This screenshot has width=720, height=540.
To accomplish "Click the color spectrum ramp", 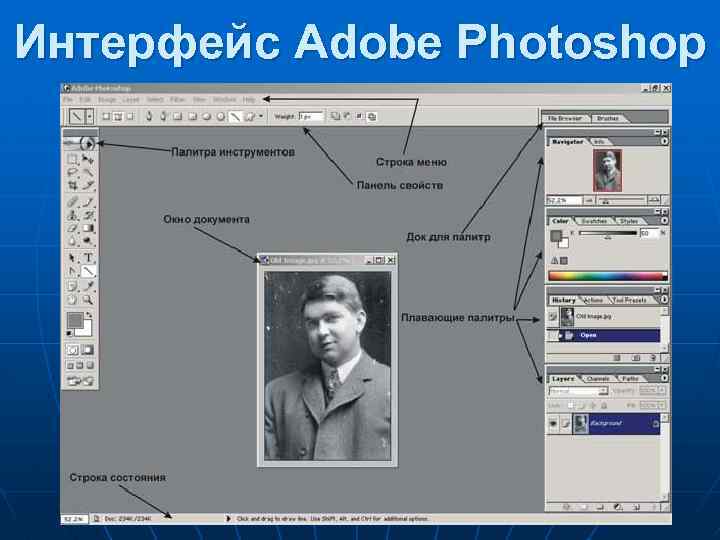I will 608,276.
